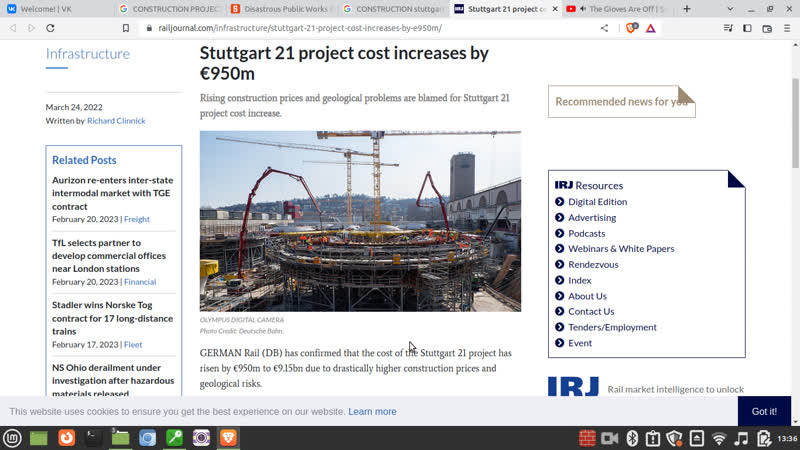
Task: Dismiss cookie banner with Got it!
Action: 764,411
